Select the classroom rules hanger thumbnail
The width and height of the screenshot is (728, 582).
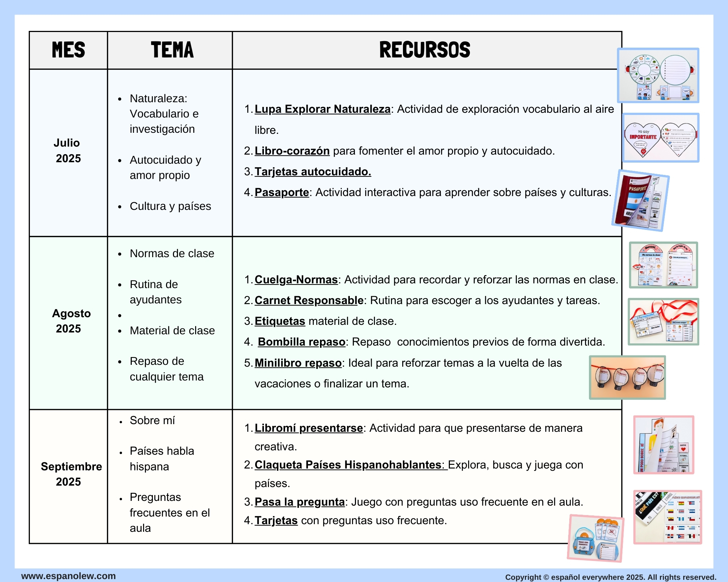[663, 265]
